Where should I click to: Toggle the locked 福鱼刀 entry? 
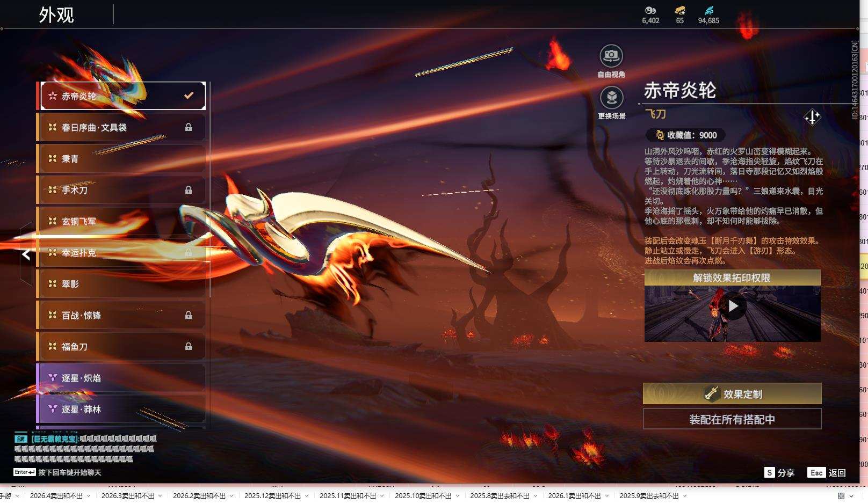[189, 346]
